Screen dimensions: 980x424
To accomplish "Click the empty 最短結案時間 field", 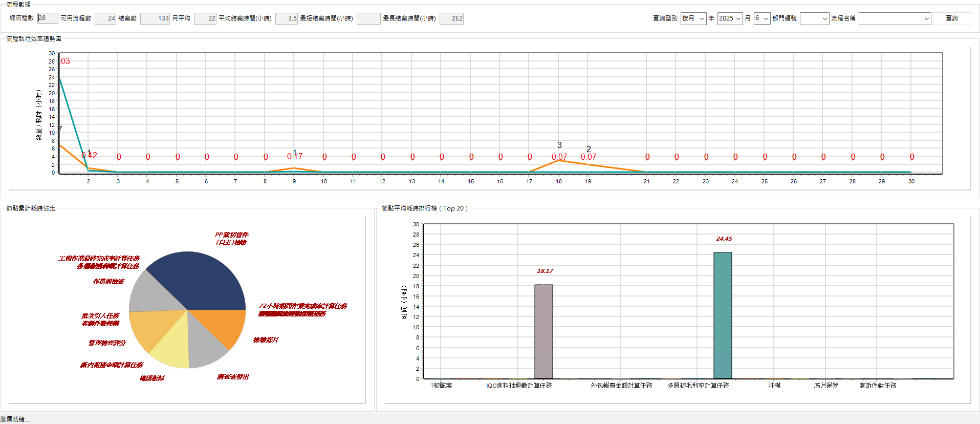I will coord(368,18).
